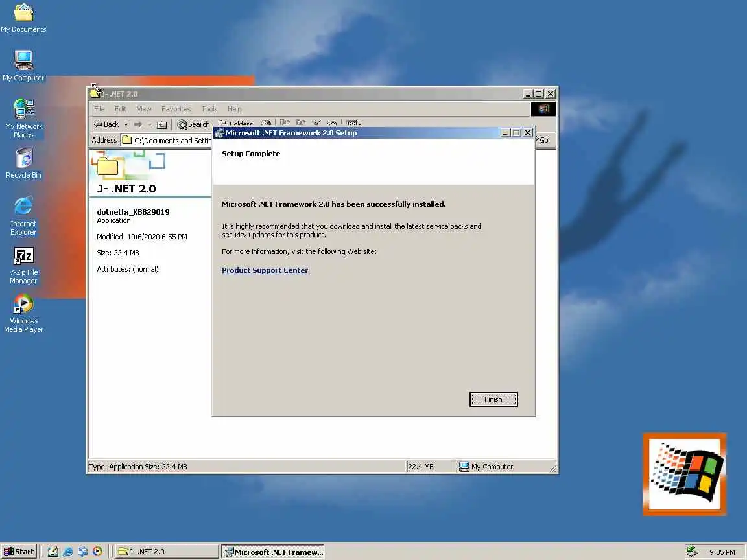Select My Network Places desktop icon

point(23,118)
